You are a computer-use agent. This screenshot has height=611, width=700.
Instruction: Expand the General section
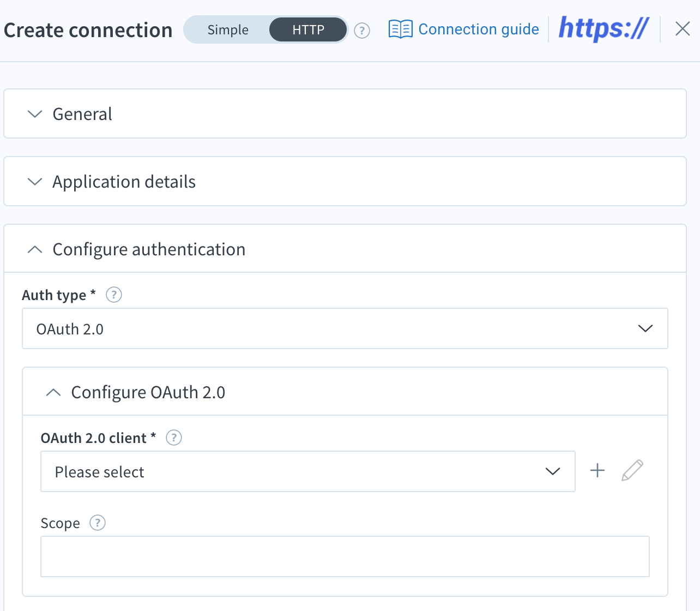(x=345, y=114)
